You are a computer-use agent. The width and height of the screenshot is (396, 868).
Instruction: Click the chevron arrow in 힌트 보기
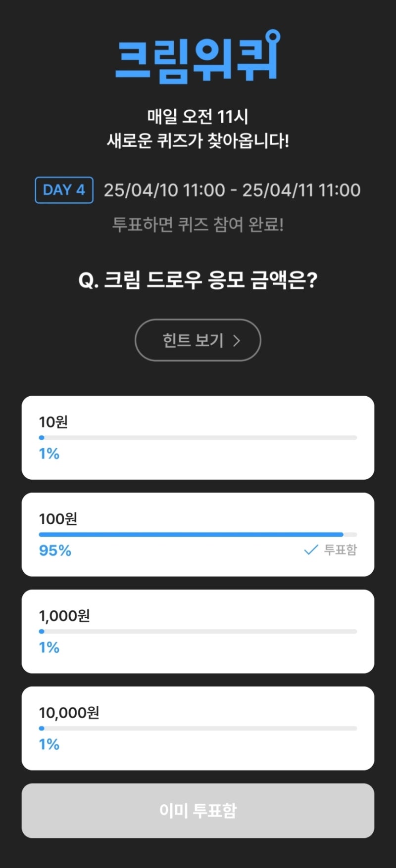pyautogui.click(x=237, y=340)
